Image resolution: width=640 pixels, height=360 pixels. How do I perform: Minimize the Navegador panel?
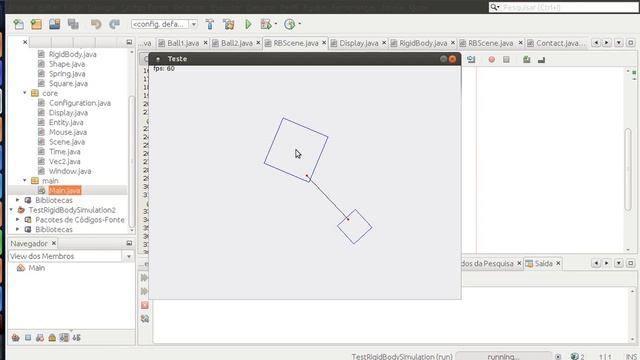pos(129,243)
